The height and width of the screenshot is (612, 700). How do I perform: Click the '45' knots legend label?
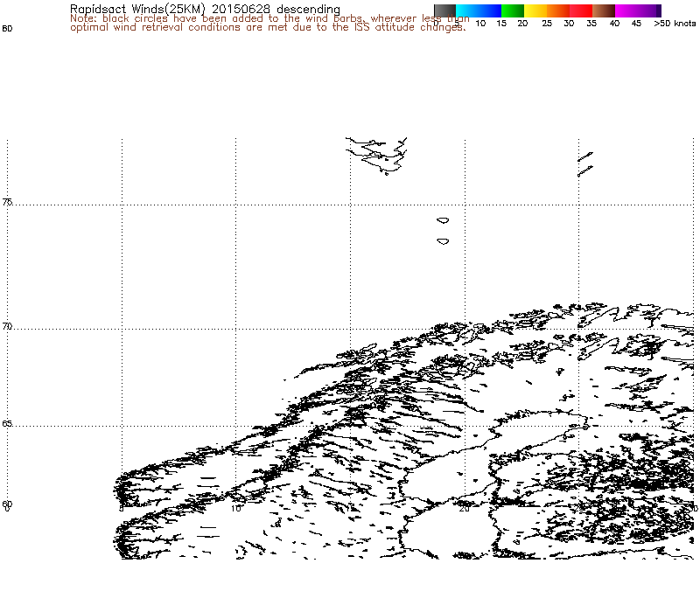[637, 24]
